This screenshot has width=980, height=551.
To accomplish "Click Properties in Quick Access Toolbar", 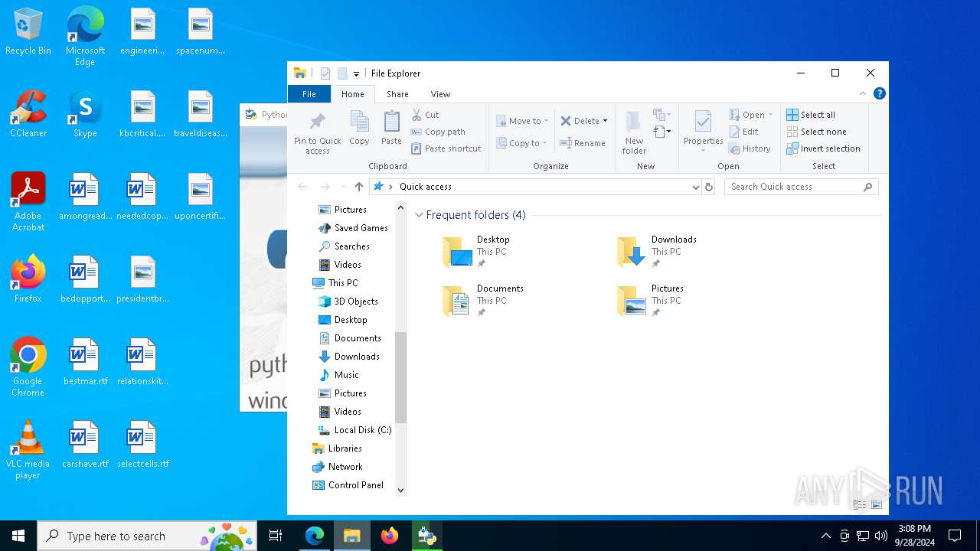I will click(325, 73).
